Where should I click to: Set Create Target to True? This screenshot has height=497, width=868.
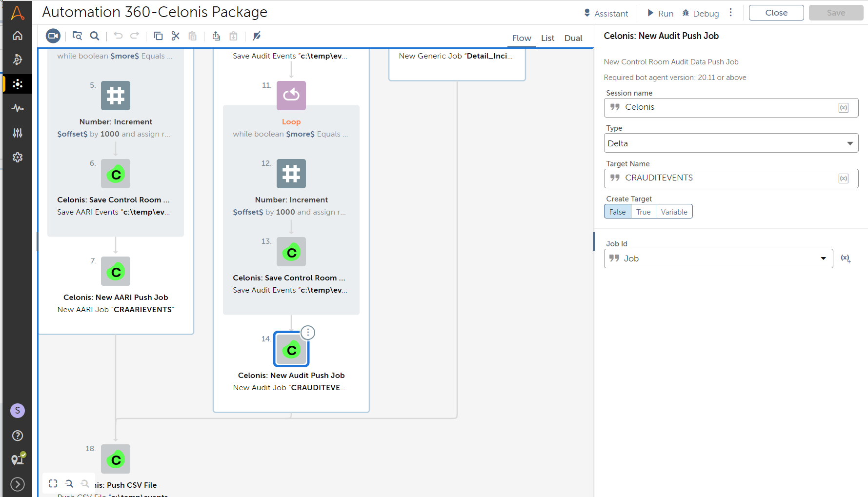click(x=643, y=212)
